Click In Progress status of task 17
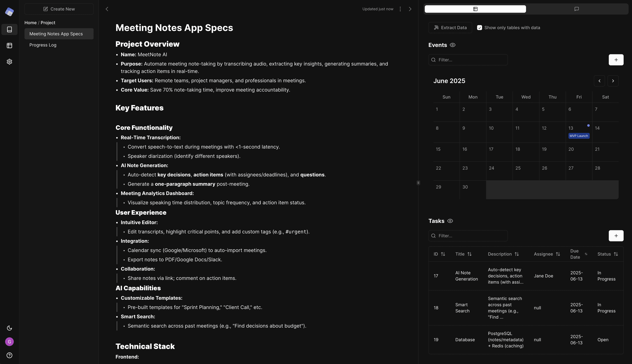 (x=606, y=276)
